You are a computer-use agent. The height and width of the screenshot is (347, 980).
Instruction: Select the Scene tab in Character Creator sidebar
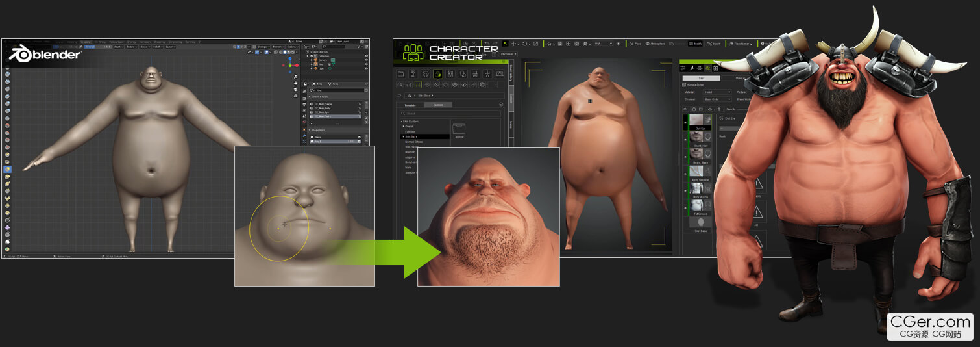pyautogui.click(x=511, y=124)
